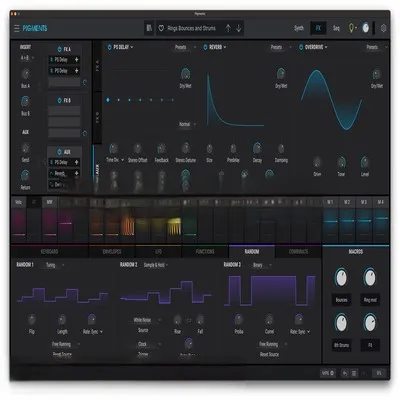Adjust the reverb Decay knob
The width and height of the screenshot is (400, 400).
257,148
